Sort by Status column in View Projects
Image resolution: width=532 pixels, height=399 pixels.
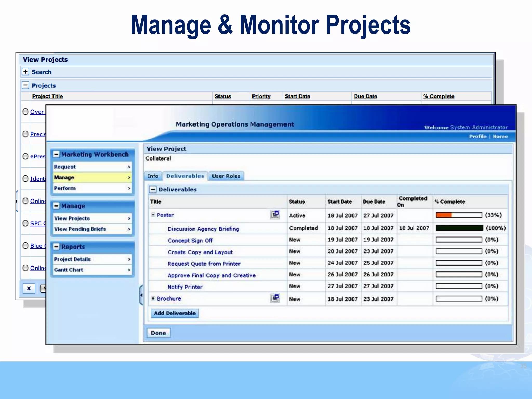pos(223,96)
